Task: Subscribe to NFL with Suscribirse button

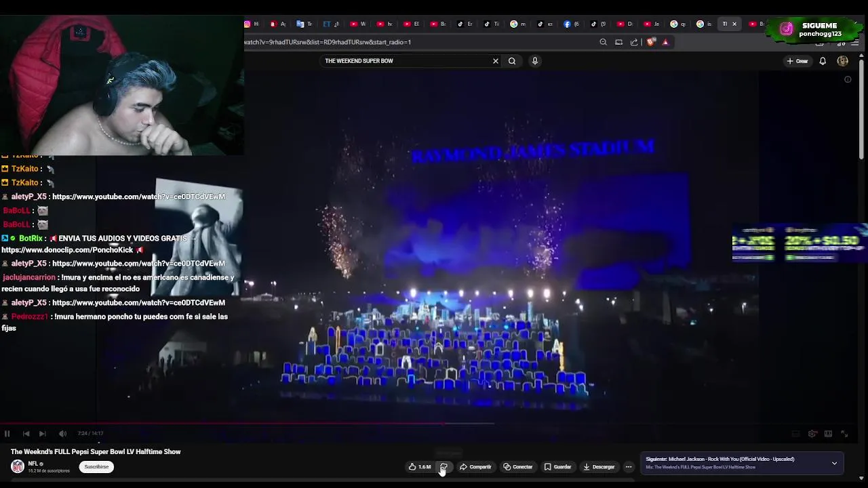Action: click(96, 467)
